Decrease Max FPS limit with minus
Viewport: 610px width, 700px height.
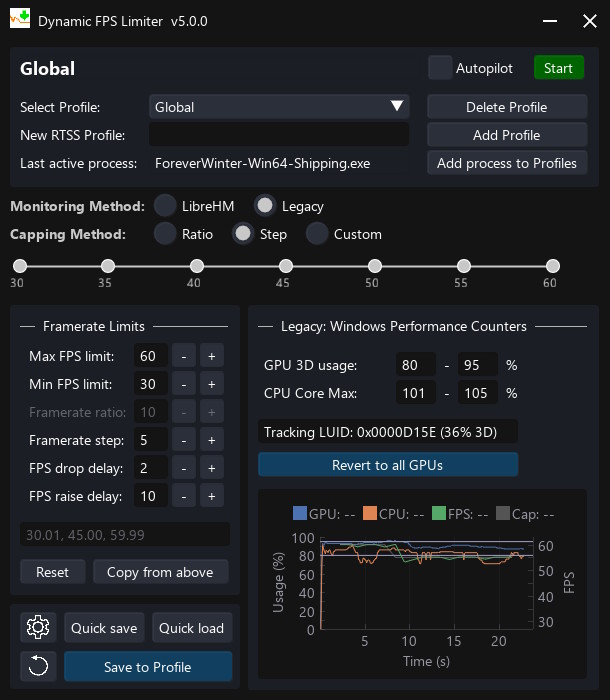[x=184, y=356]
